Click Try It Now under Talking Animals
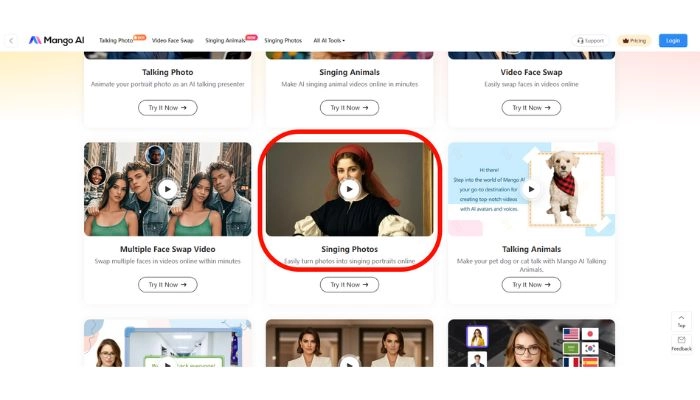Viewport: 700px width, 400px height. (x=531, y=284)
